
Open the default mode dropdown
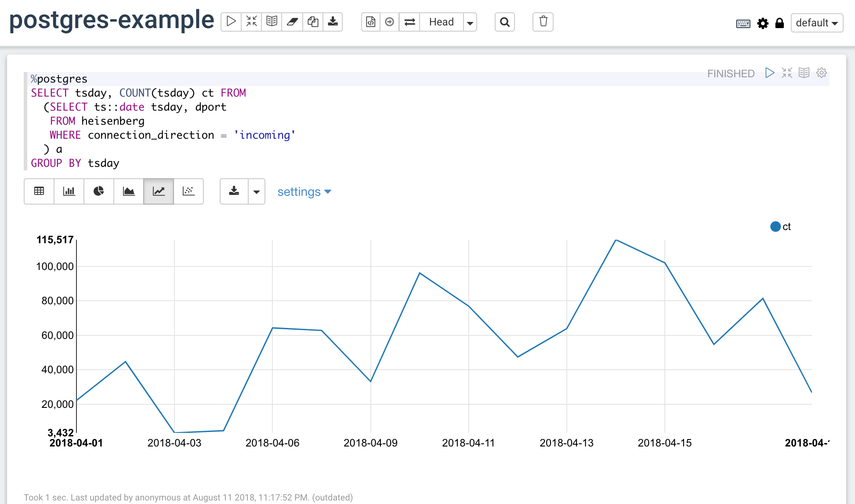click(817, 23)
